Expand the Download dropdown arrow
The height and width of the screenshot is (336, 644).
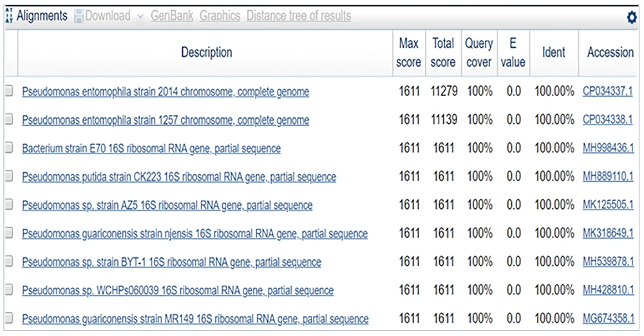pos(140,16)
